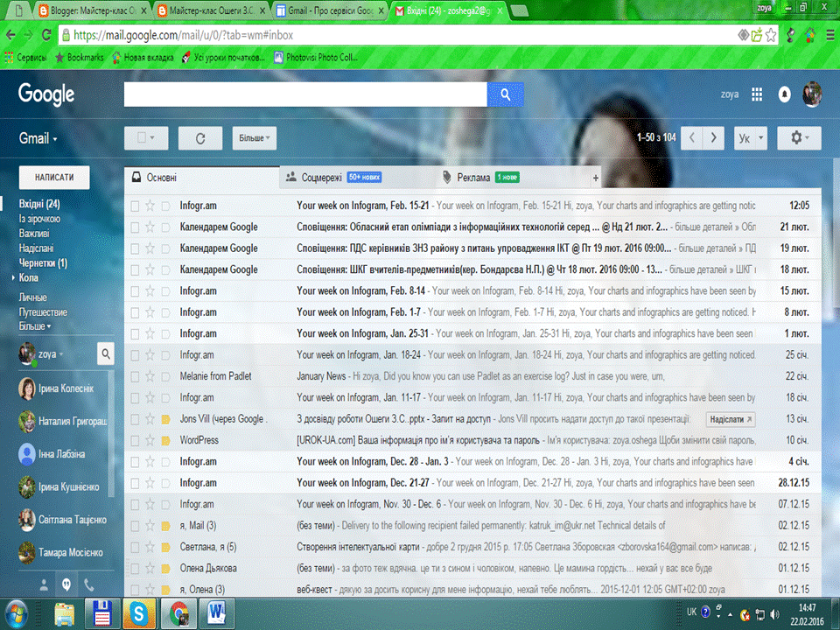Open the Більше actions dropdown
Viewport: 840px width, 630px height.
click(x=255, y=138)
